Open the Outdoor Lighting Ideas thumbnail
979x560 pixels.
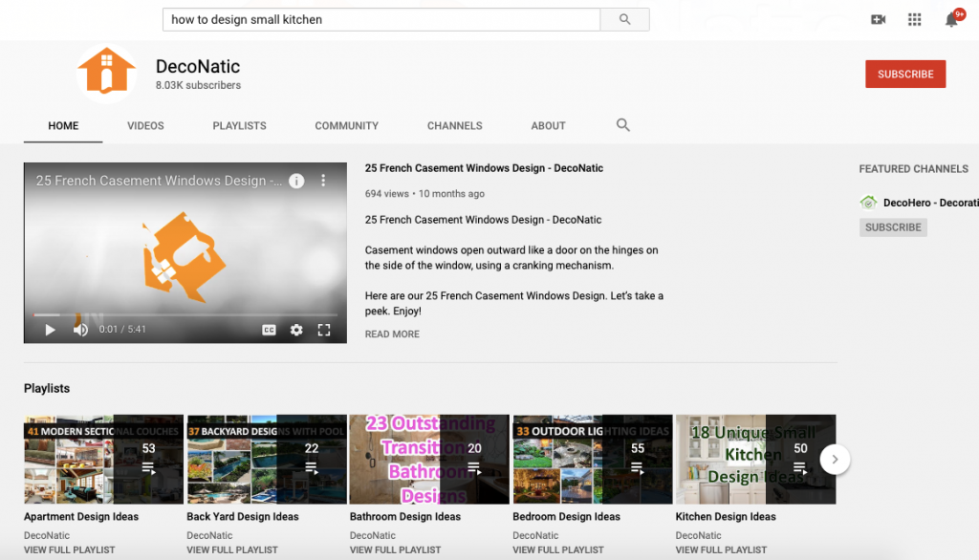[x=593, y=460]
